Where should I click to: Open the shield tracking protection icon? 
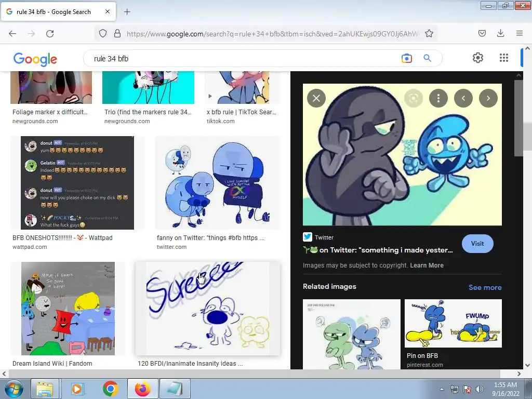103,33
